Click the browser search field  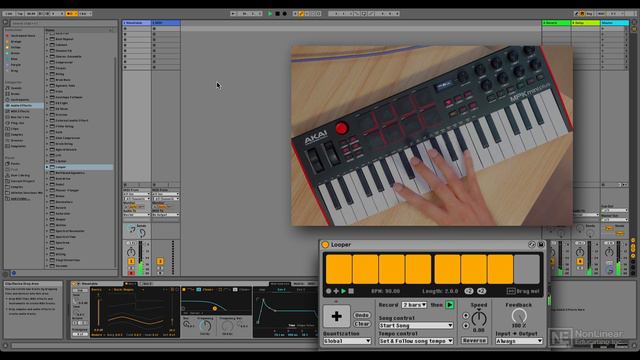[63, 23]
